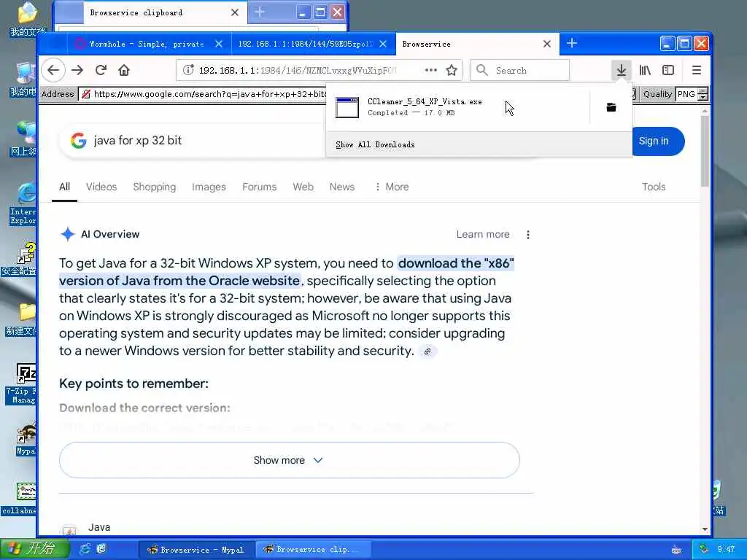Open Shopping search results tab
The image size is (747, 560).
point(155,187)
